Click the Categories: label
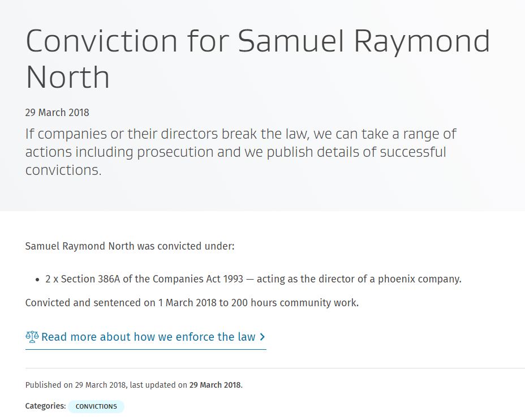This screenshot has height=420, width=525. pyautogui.click(x=45, y=406)
